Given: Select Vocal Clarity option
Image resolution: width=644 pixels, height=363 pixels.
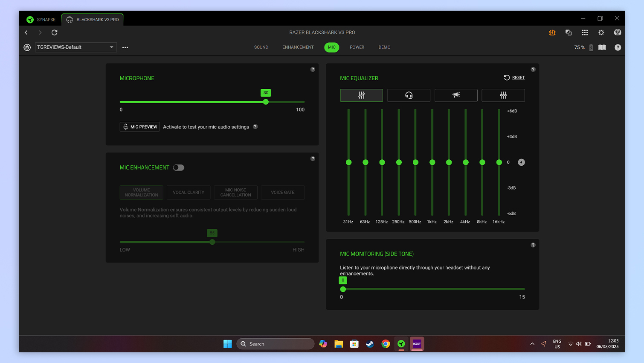Looking at the screenshot, I should click(189, 193).
